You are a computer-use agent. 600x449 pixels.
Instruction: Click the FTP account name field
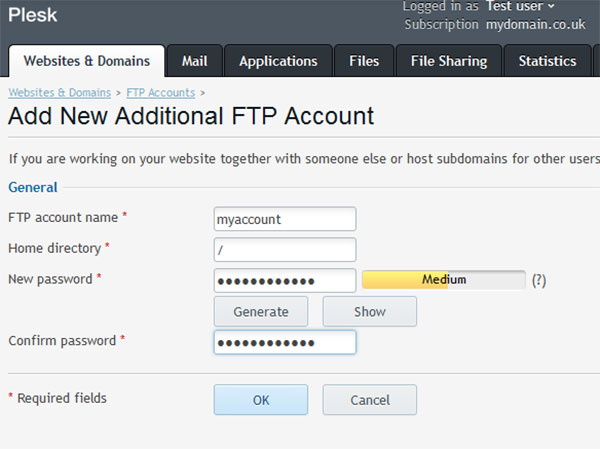point(285,219)
